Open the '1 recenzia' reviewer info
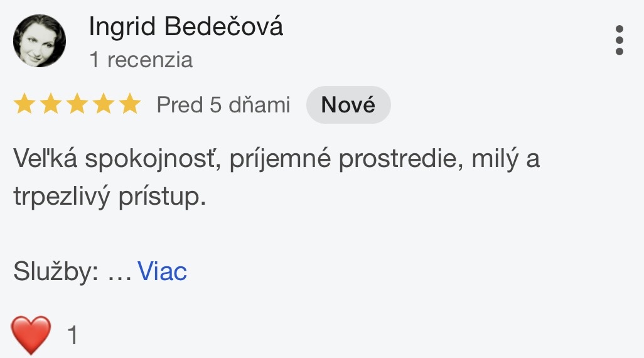Screen dimensions: 644x358 point(141,60)
